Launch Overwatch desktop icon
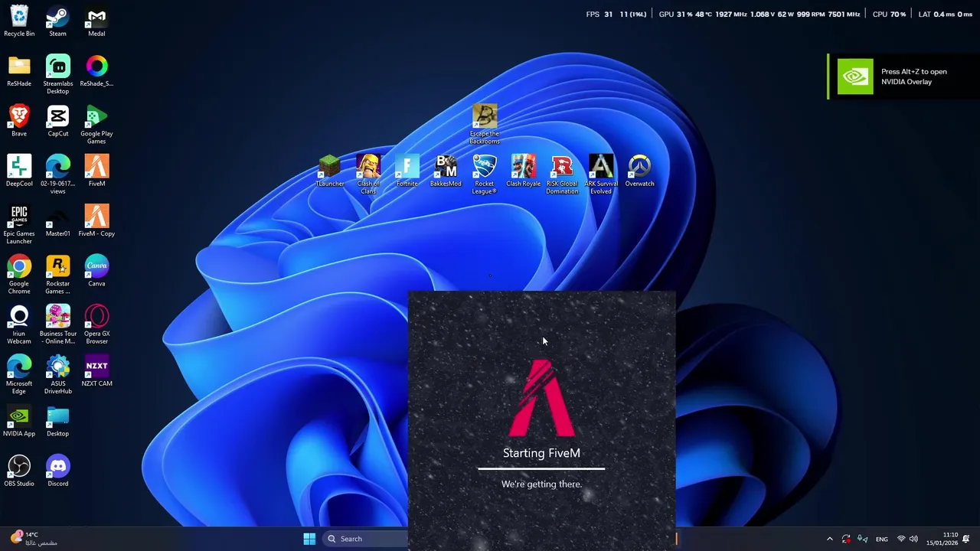This screenshot has width=980, height=551. pos(640,170)
